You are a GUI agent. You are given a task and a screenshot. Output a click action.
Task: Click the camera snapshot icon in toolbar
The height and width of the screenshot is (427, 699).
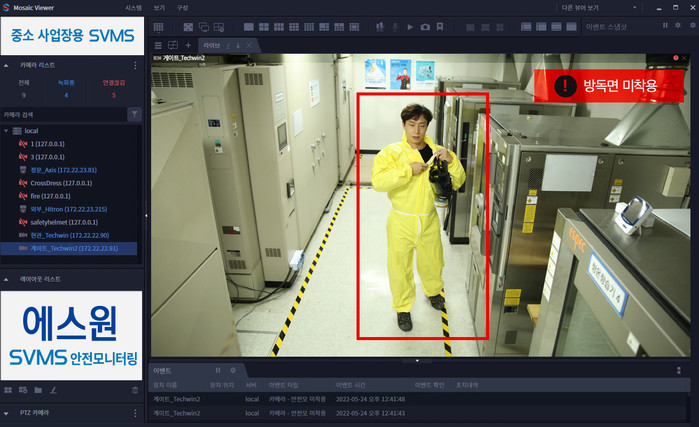pyautogui.click(x=425, y=26)
